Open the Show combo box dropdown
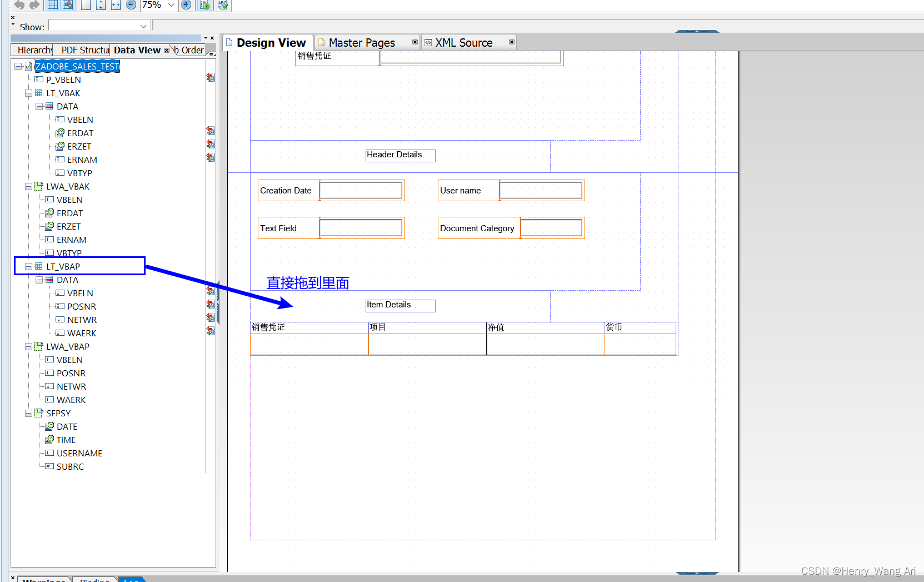This screenshot has height=582, width=924. (143, 25)
